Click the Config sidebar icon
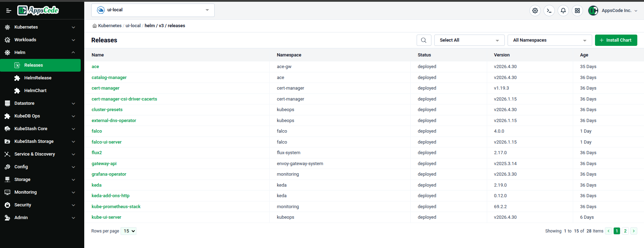Screen dimensions: 644x248 coord(7,167)
